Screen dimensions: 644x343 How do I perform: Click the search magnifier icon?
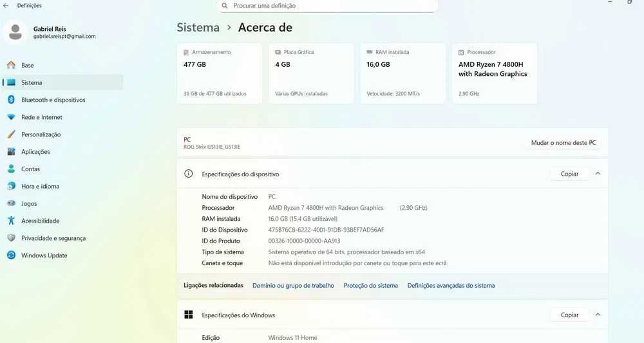225,6
